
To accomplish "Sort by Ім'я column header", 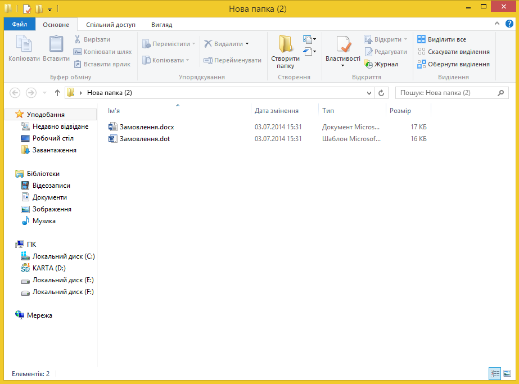I will click(x=114, y=111).
